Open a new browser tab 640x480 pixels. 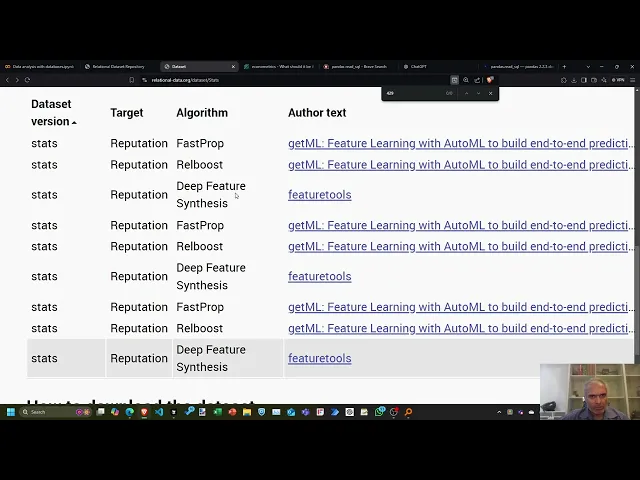564,67
